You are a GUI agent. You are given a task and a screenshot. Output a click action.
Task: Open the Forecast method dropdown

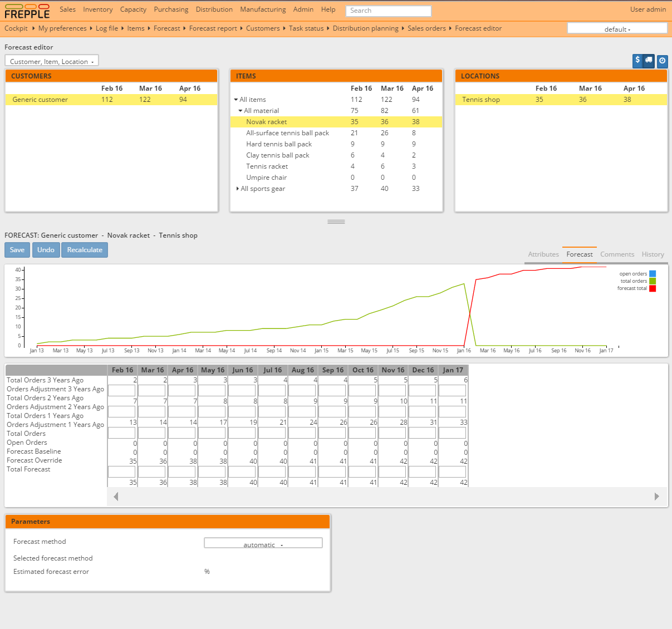263,543
